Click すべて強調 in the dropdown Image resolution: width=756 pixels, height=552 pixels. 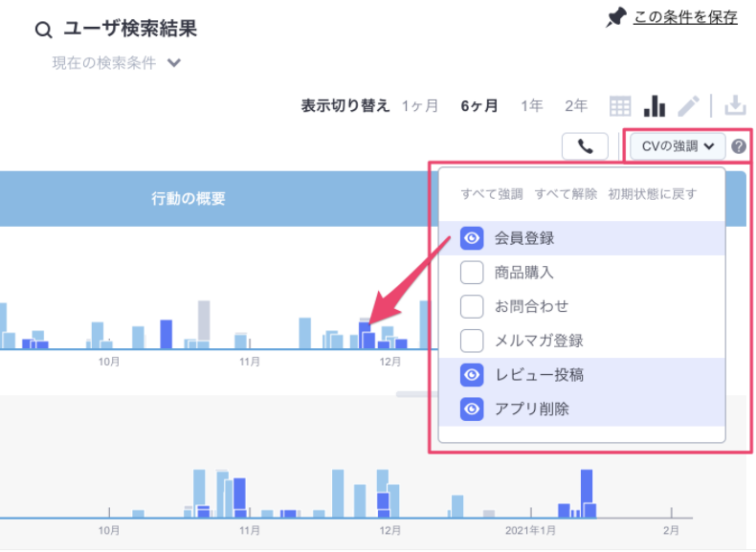coord(492,194)
